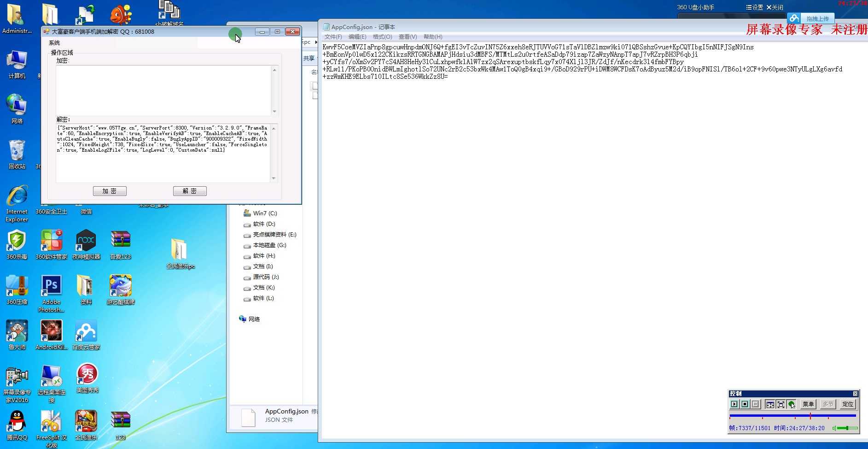Click blue playback progress bar
The image size is (868, 449).
pyautogui.click(x=792, y=416)
